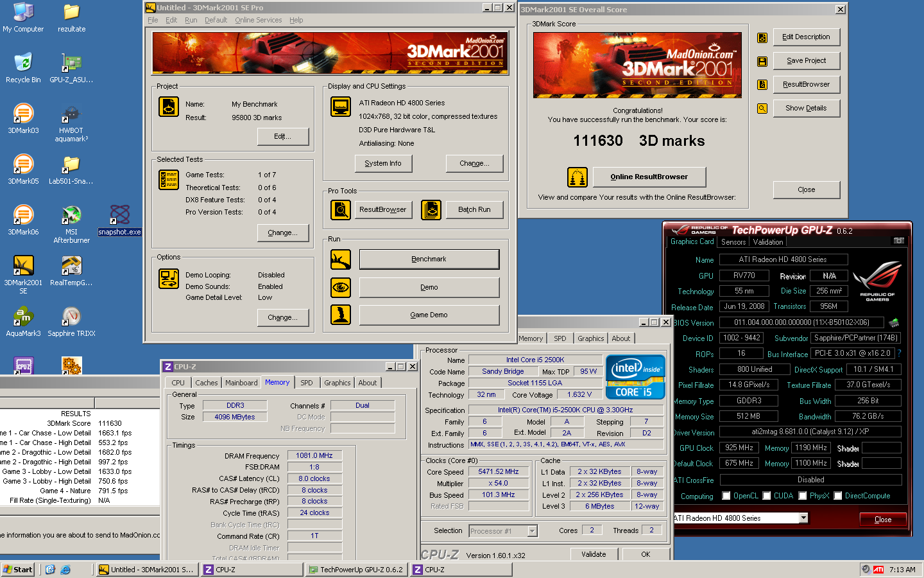
Task: Open the Run menu in 3DMark2001
Action: [x=191, y=20]
